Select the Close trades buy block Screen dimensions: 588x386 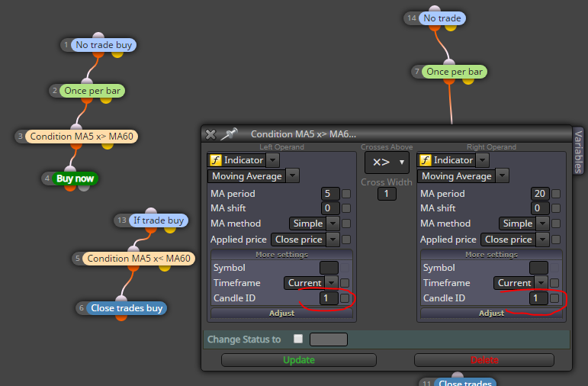pos(127,308)
